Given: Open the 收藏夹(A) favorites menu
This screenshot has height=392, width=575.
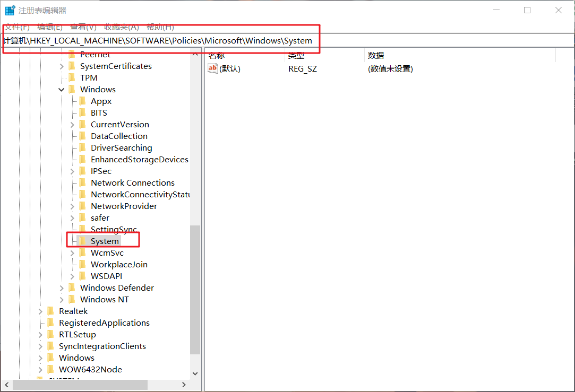Looking at the screenshot, I should pyautogui.click(x=121, y=27).
